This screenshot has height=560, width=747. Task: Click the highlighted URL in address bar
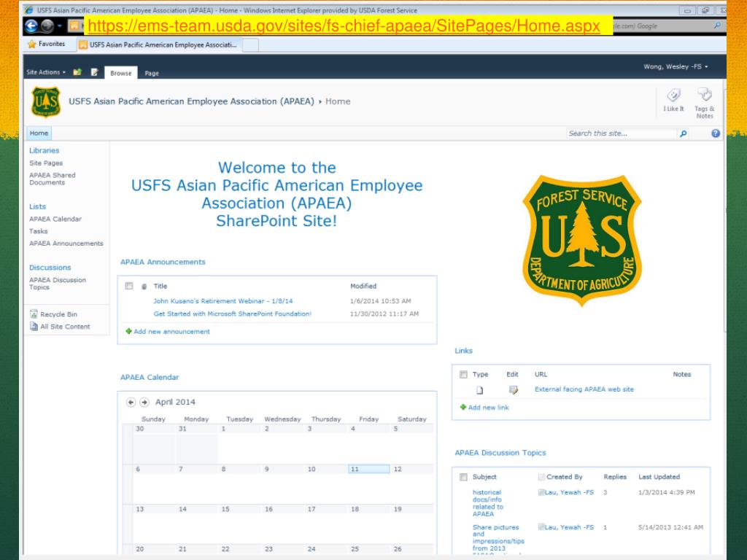[x=344, y=26]
